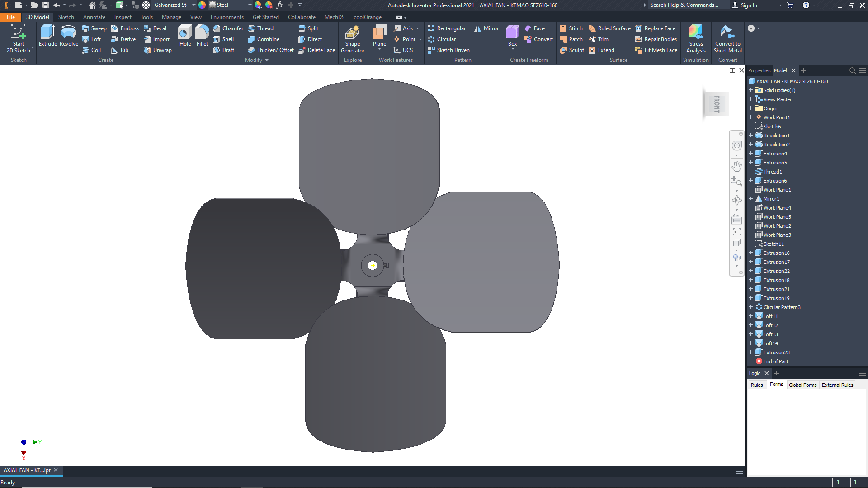
Task: Launch Stress Analysis simulation
Action: coord(696,39)
